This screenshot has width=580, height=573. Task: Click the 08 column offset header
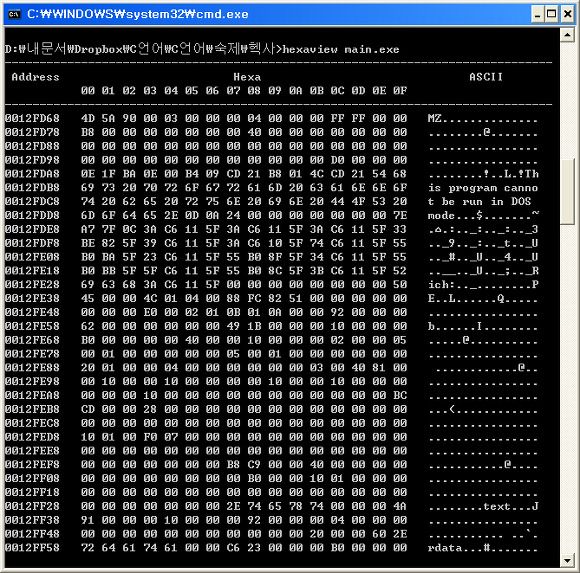pyautogui.click(x=254, y=91)
